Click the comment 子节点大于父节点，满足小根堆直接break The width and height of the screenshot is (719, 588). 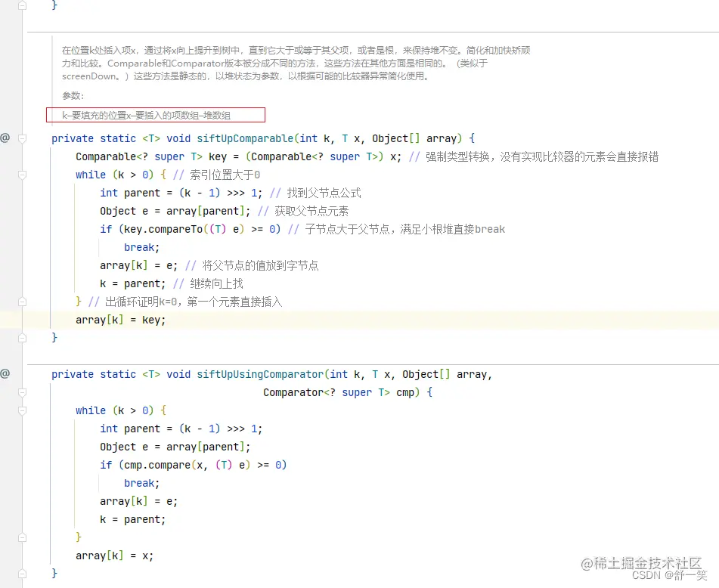(x=397, y=229)
